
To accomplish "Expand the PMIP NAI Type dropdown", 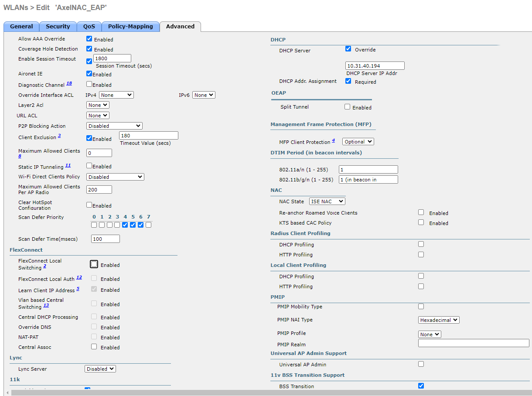I will (x=438, y=320).
